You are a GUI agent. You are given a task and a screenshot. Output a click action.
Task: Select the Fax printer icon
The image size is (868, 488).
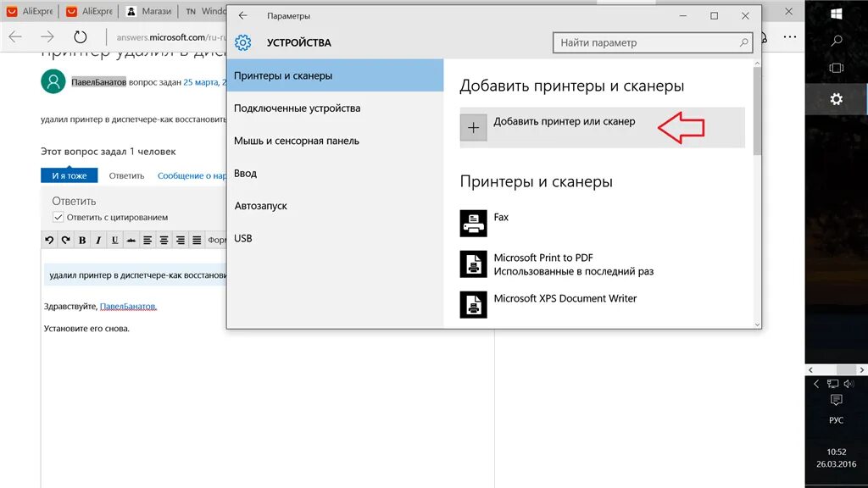coord(473,223)
